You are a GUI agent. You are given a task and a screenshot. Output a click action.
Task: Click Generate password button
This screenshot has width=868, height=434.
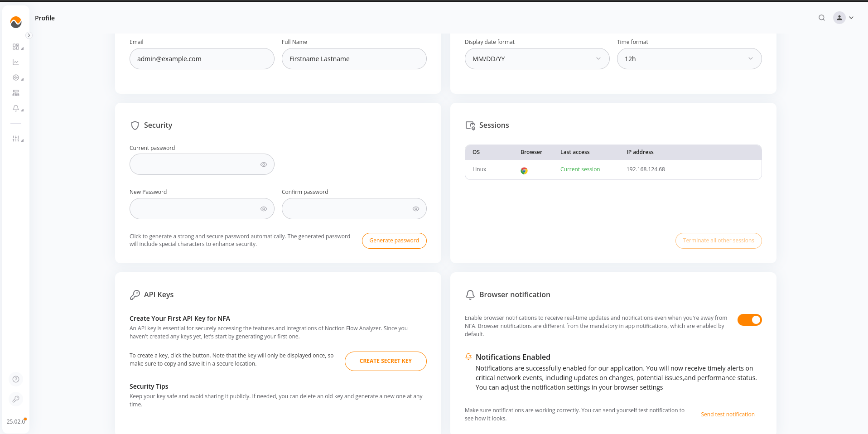[x=394, y=241]
